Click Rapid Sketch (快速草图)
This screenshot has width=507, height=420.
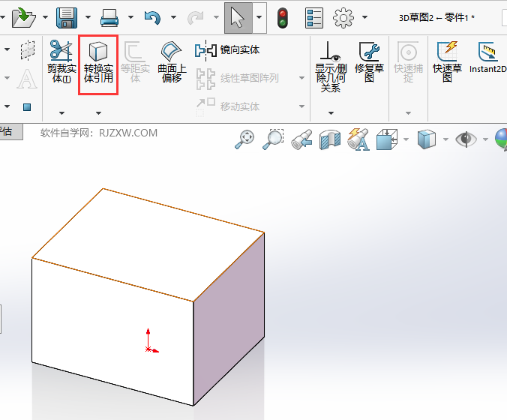click(x=448, y=61)
